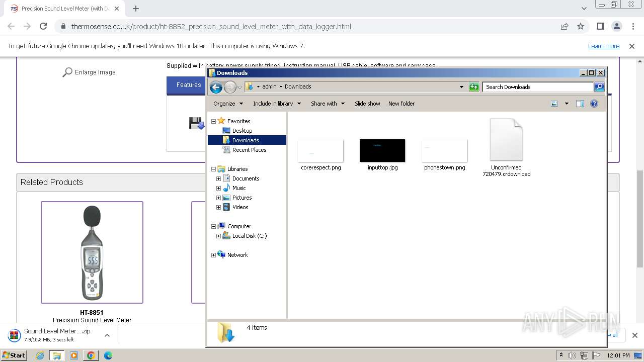This screenshot has height=362, width=644.
Task: Open HT-8851 product image
Action: [x=92, y=252]
